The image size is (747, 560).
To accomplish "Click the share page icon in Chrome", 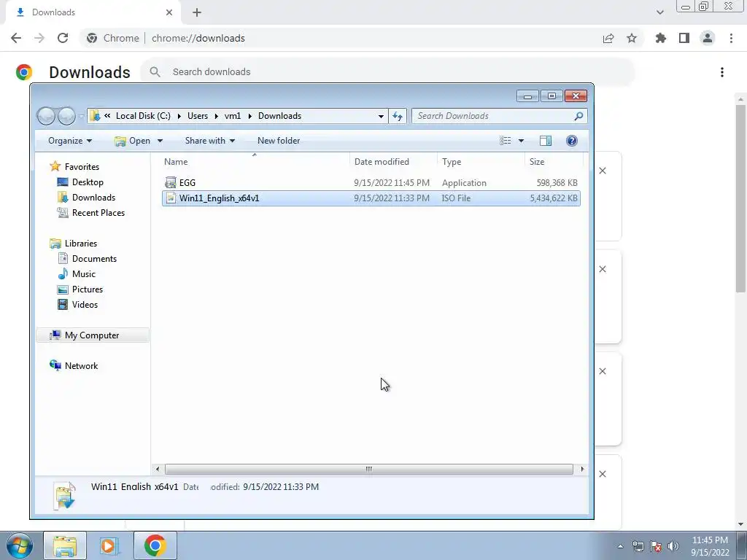I will coord(608,38).
